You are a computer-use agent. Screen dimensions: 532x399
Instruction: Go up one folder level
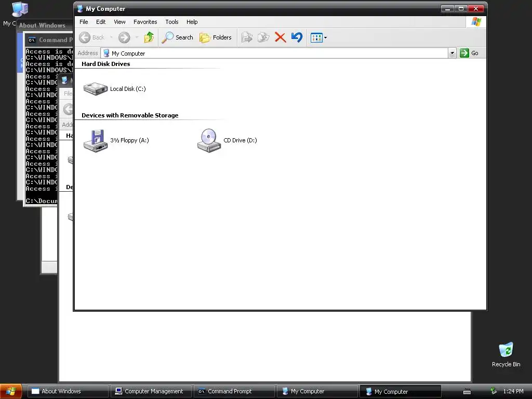click(x=149, y=37)
